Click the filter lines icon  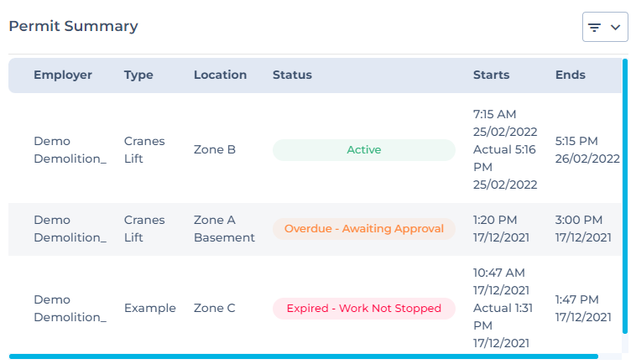click(595, 28)
